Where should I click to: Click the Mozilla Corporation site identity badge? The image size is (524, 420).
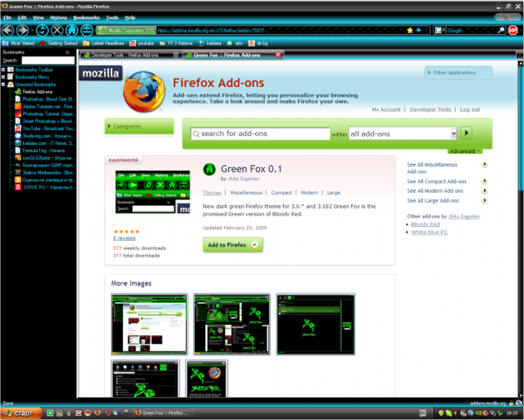[126, 31]
